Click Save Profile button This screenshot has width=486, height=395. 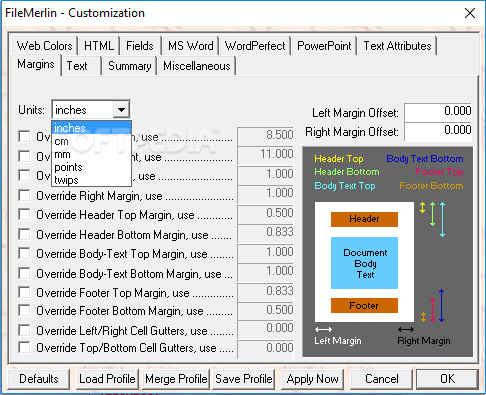(244, 379)
